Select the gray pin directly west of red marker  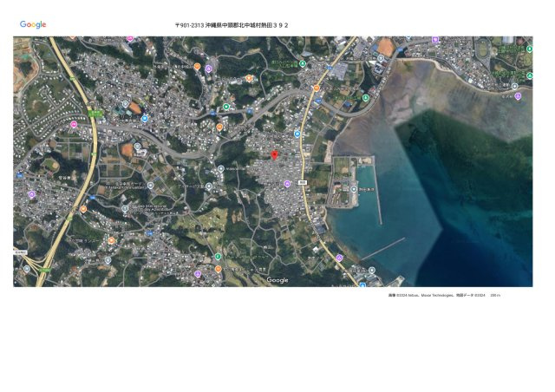point(221,169)
